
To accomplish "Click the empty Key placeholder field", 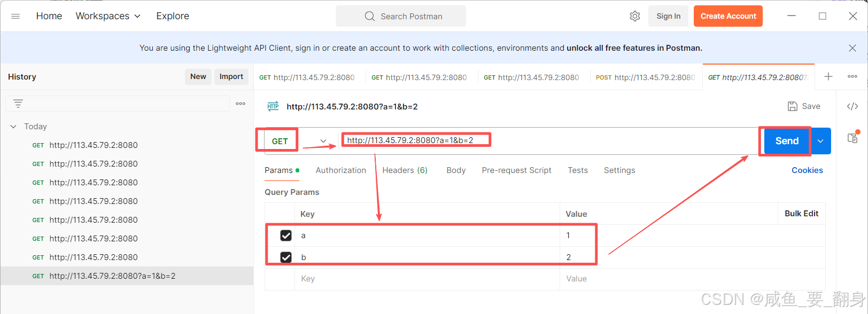I will coord(427,279).
